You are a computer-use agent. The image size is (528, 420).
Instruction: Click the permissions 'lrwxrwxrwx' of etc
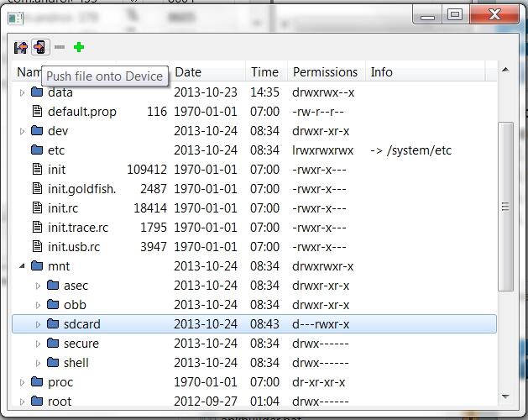[323, 150]
